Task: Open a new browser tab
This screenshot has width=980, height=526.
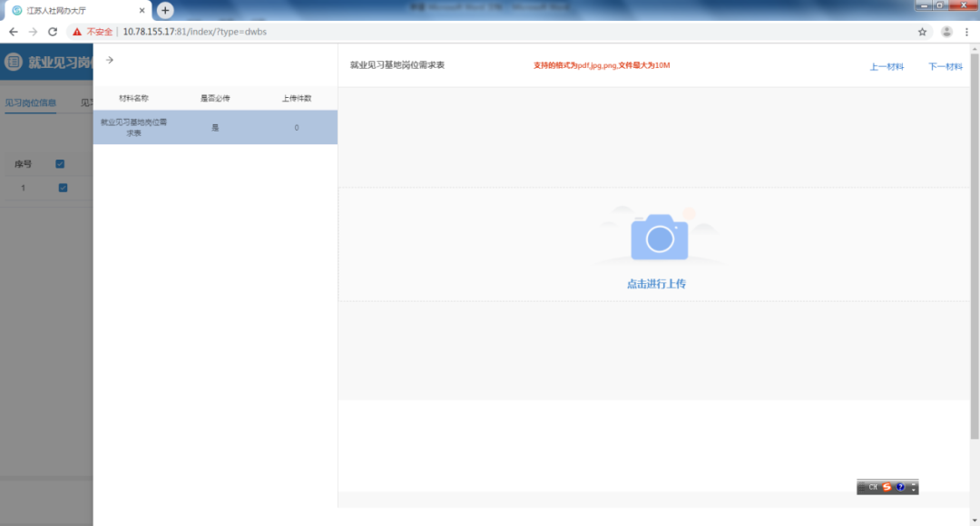Action: [x=165, y=10]
